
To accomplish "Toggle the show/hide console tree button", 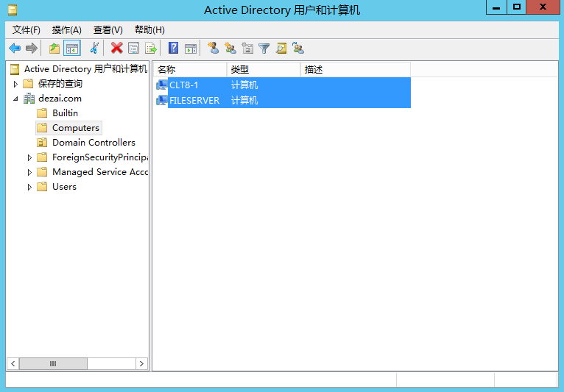I will coord(72,48).
